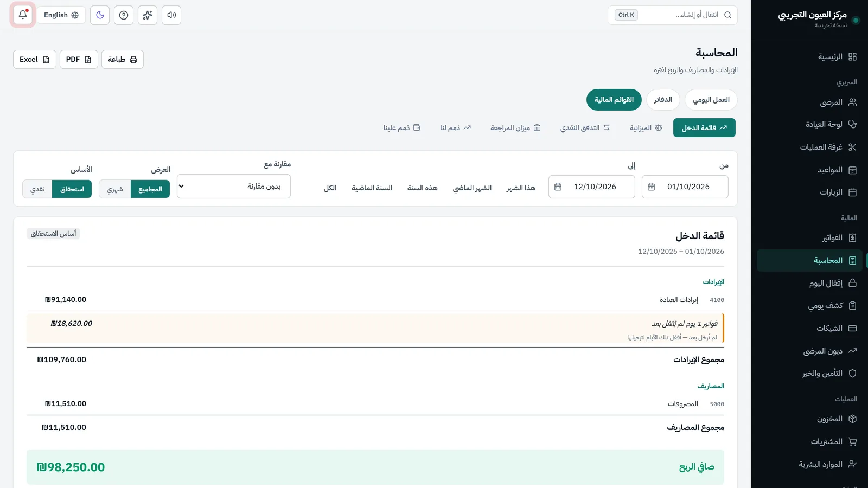Open غرفة العمليات in sidebar
The width and height of the screenshot is (868, 488).
[809, 147]
